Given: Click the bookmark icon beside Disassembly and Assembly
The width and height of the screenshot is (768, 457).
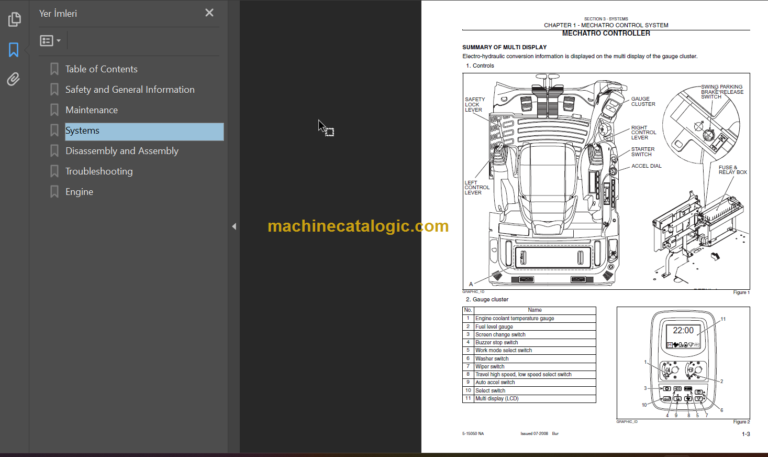Looking at the screenshot, I should (54, 151).
